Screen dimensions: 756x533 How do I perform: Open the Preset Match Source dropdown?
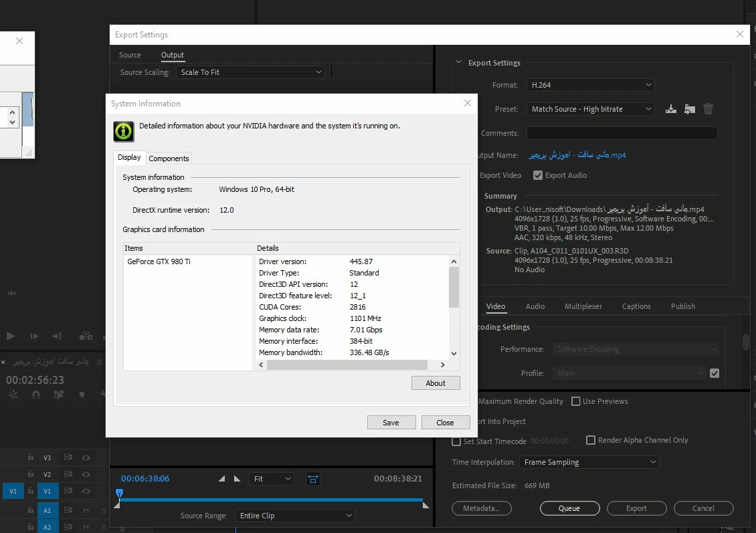coord(590,109)
